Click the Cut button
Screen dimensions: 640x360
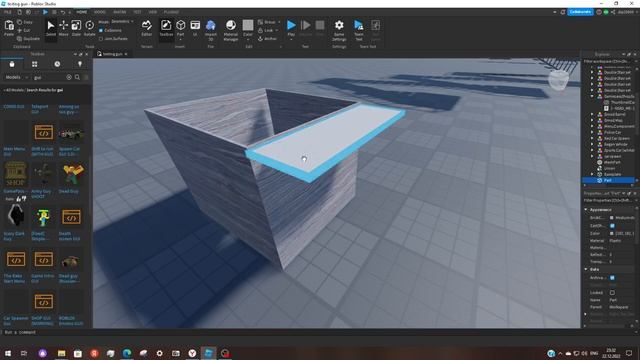[x=24, y=30]
